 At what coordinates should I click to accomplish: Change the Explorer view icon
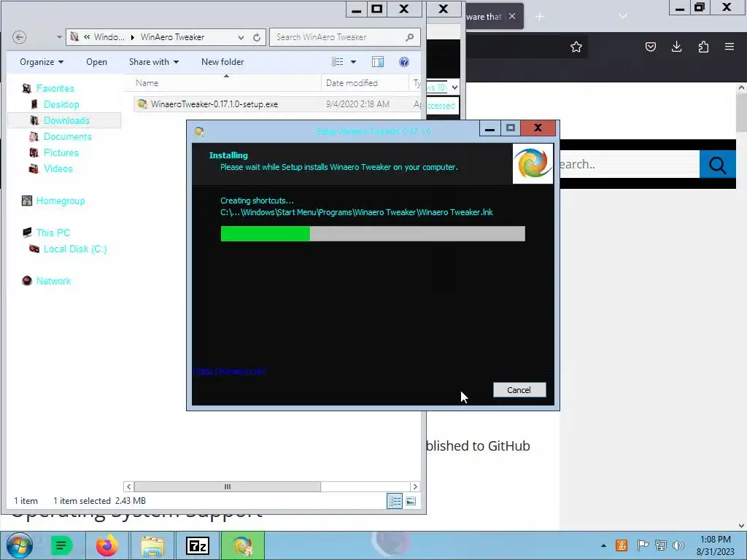coord(338,62)
